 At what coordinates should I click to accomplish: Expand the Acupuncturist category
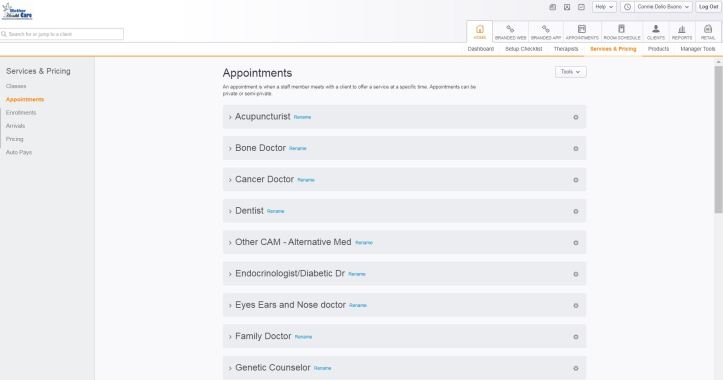(230, 117)
